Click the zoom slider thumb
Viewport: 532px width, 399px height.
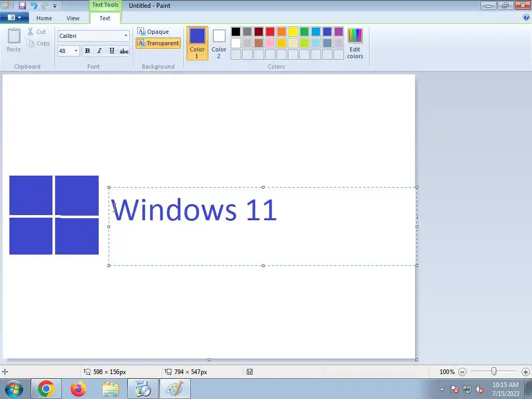494,371
